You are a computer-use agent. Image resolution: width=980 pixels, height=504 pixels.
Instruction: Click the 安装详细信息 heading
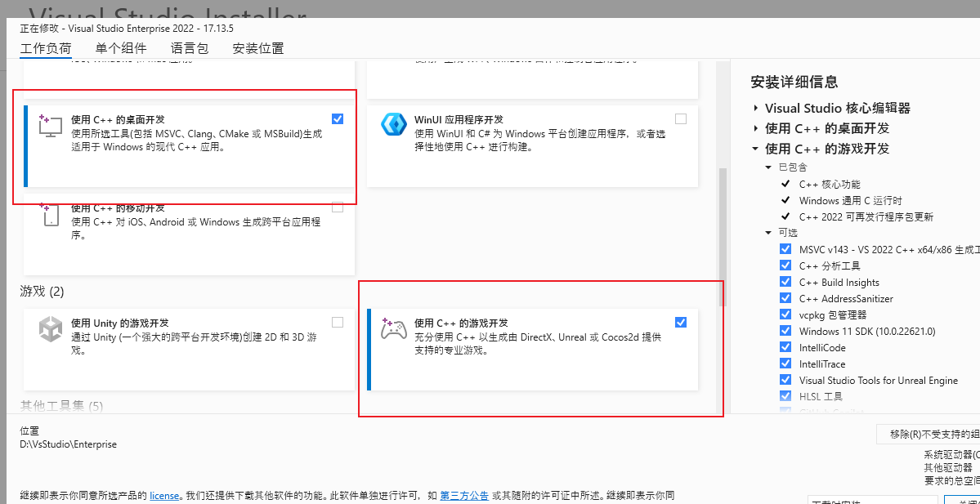[x=794, y=82]
